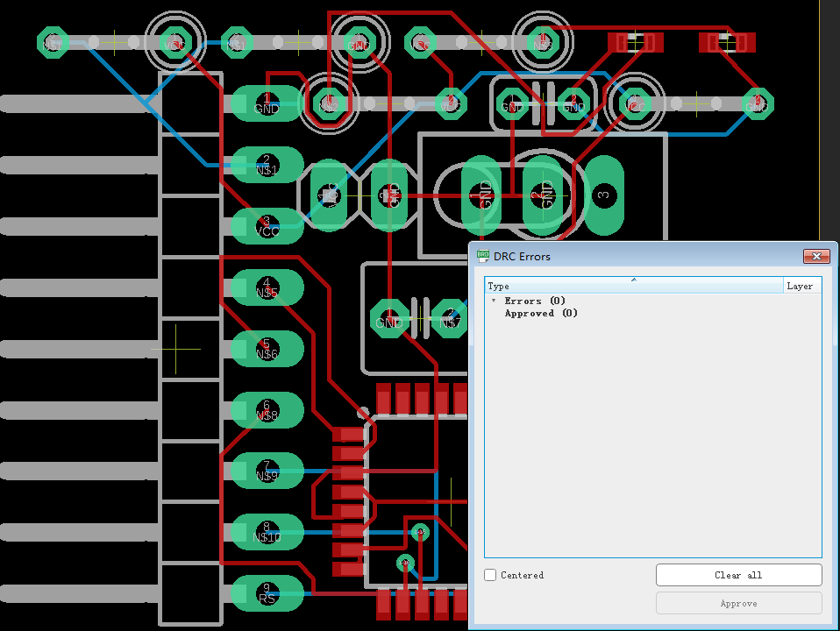Image resolution: width=840 pixels, height=631 pixels.
Task: Click the large round pad labeled 3
Action: [603, 195]
